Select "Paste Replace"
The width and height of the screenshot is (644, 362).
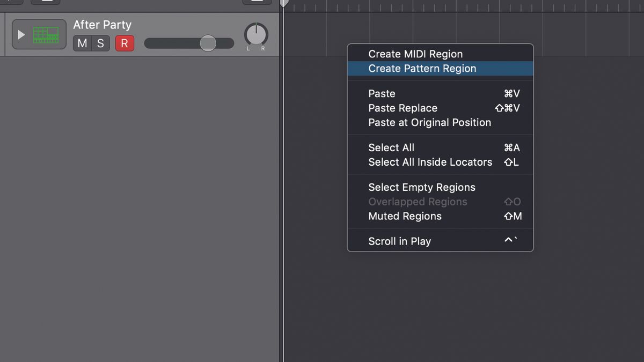pos(402,108)
